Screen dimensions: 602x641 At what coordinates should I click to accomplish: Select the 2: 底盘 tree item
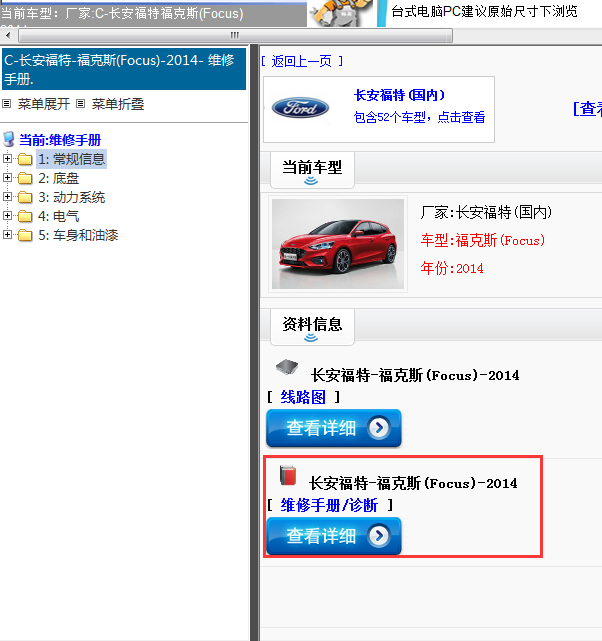pyautogui.click(x=58, y=178)
